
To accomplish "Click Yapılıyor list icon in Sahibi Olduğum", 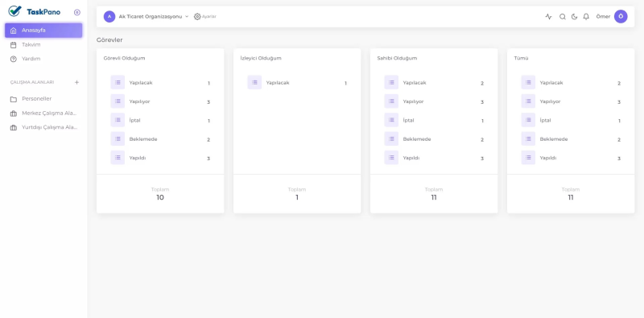I will [391, 101].
